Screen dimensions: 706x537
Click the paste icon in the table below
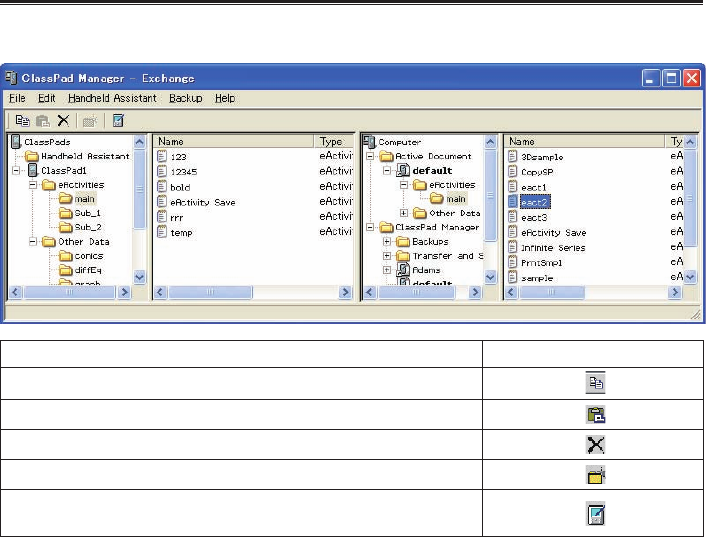tap(595, 415)
